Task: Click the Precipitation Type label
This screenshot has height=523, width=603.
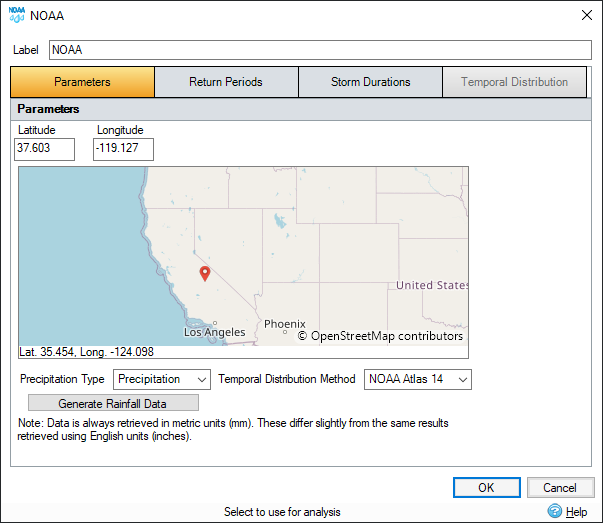Action: 62,379
